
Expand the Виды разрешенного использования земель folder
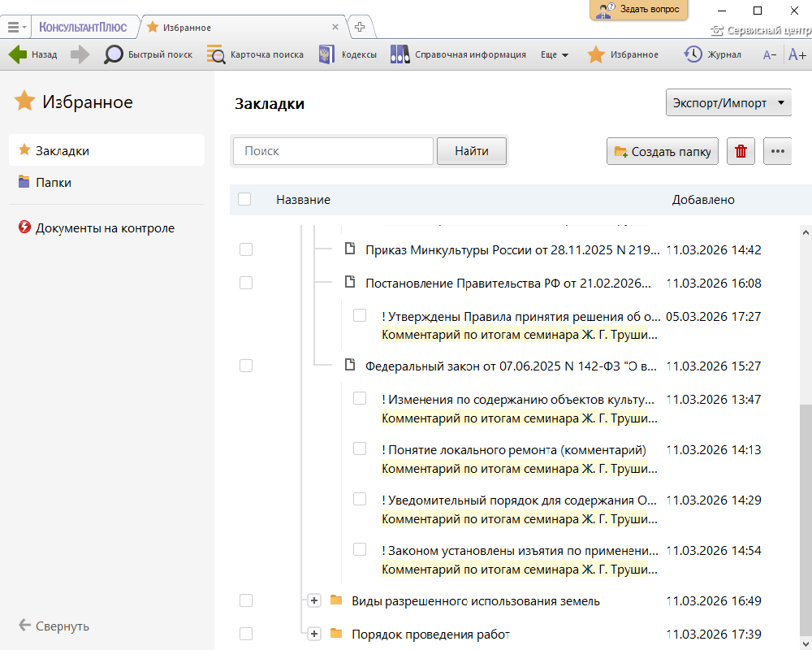coord(314,600)
